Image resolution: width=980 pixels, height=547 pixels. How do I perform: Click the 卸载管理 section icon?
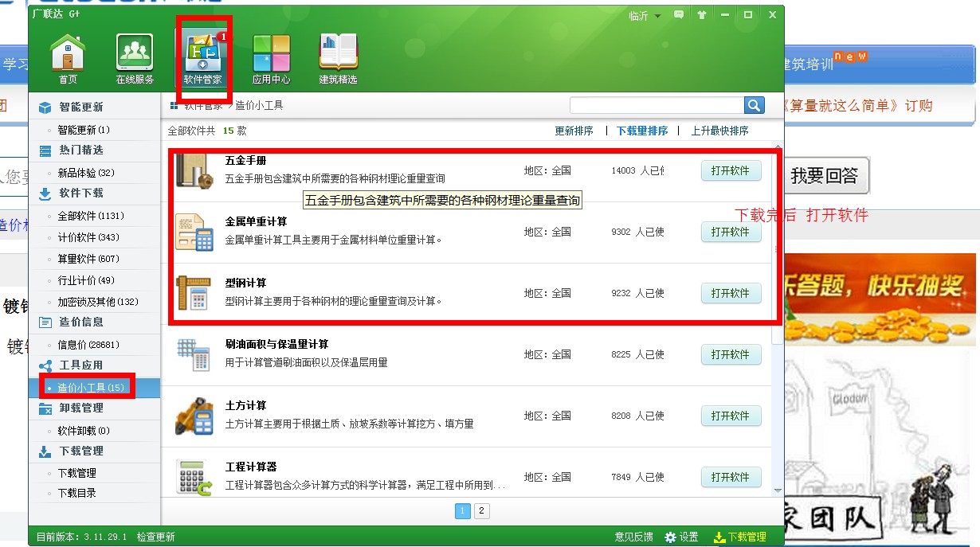pos(45,408)
